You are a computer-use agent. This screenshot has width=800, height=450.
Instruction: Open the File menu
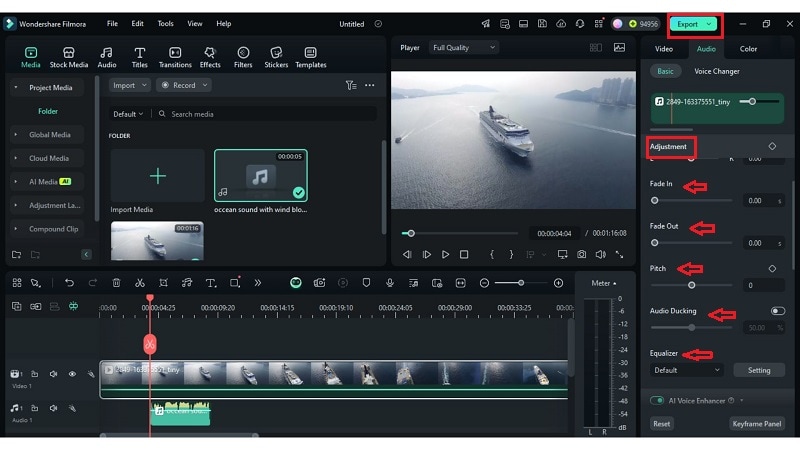point(112,23)
